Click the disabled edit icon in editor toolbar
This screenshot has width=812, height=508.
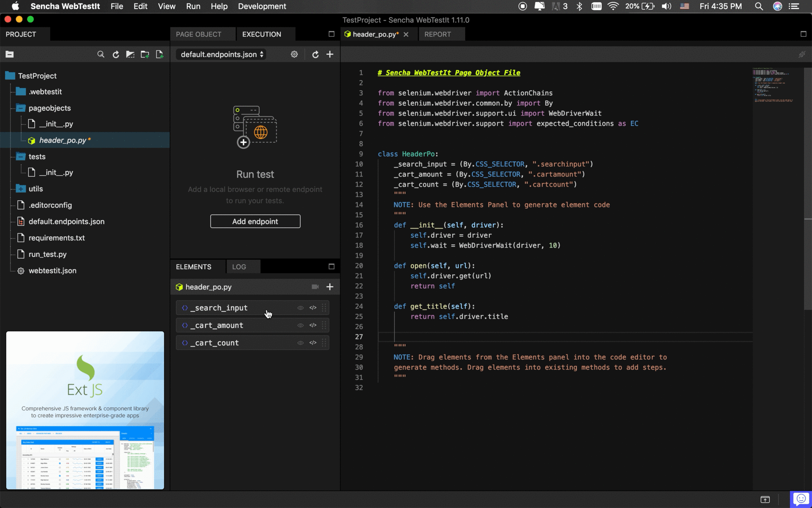coord(802,54)
